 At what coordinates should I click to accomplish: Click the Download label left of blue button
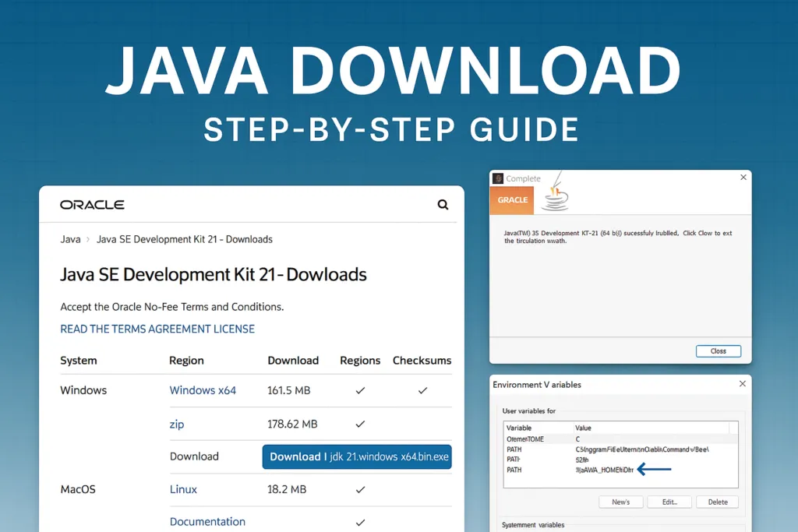click(194, 456)
